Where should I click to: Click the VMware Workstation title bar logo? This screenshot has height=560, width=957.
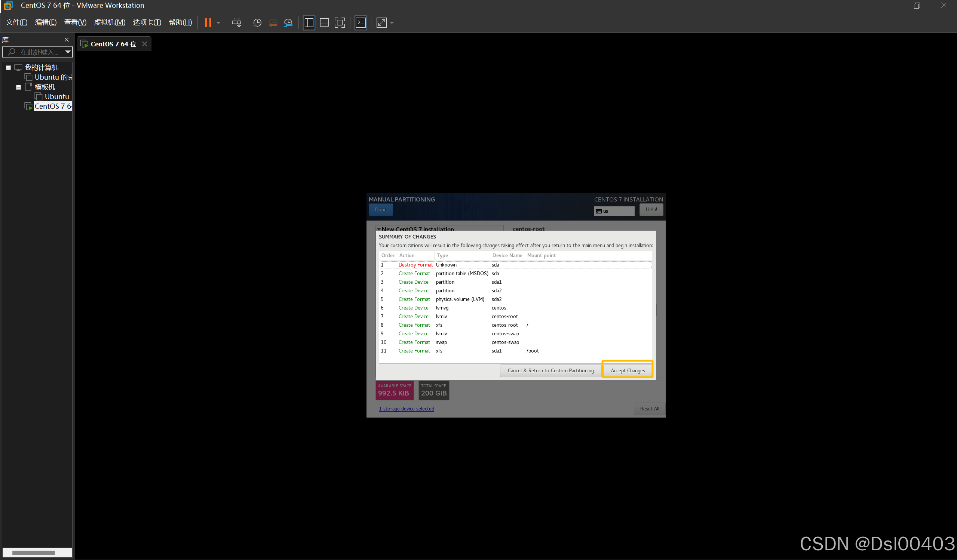8,5
